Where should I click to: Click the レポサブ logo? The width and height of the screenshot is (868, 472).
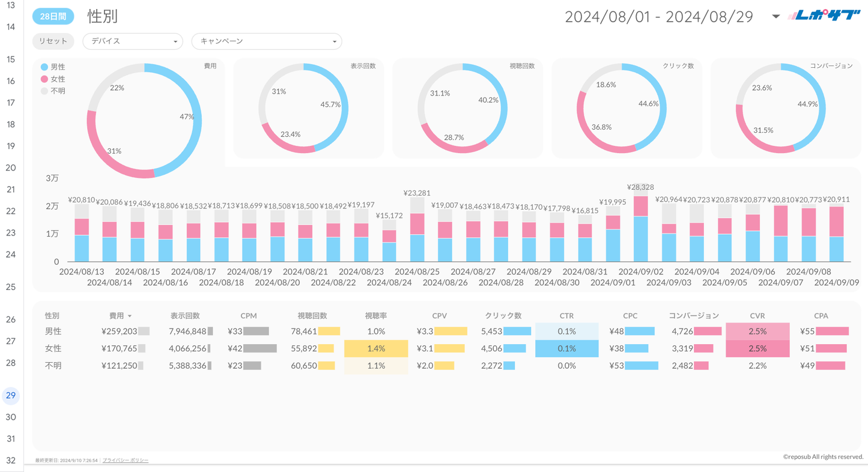click(824, 16)
